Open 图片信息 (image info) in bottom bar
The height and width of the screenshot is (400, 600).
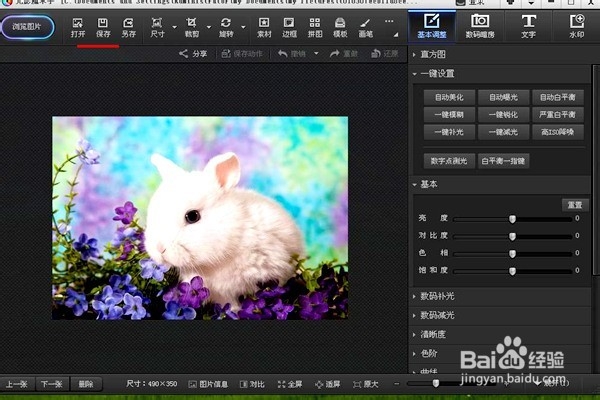coord(208,384)
